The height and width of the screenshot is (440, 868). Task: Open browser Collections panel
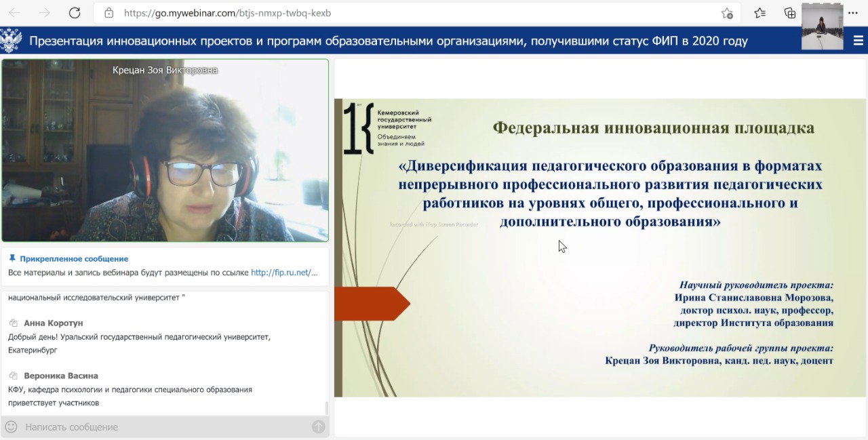[789, 13]
